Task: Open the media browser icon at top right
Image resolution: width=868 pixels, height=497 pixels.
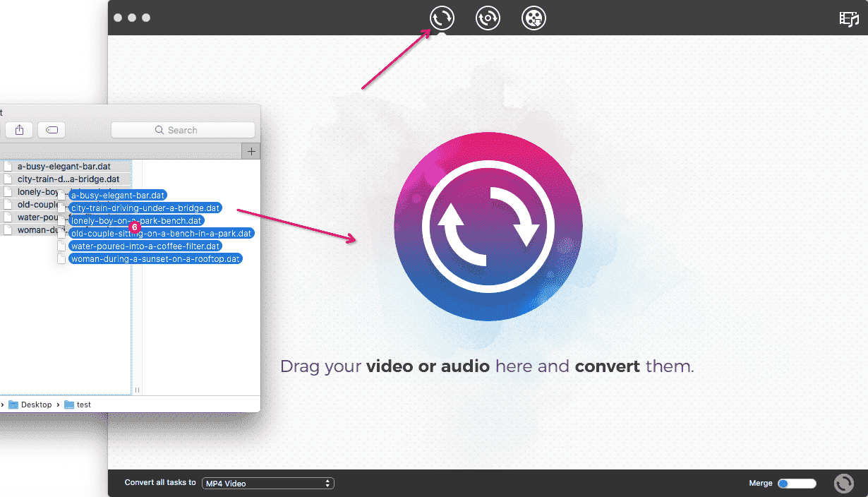Action: 848,19
